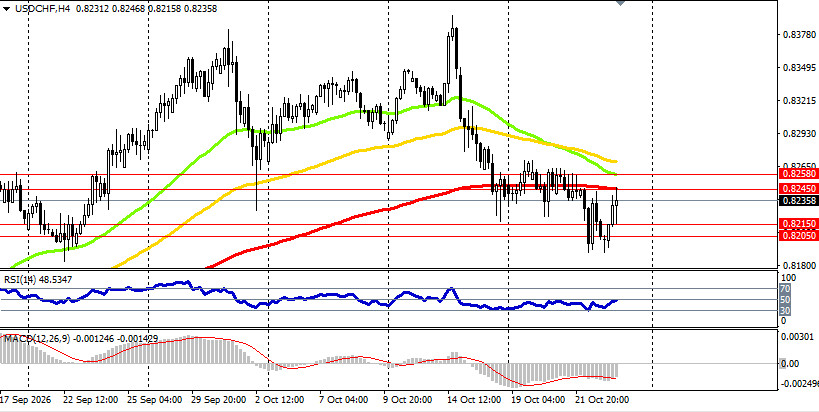
Task: Click the chart menu arrow beside USDCHF,H4
Action: (5, 9)
